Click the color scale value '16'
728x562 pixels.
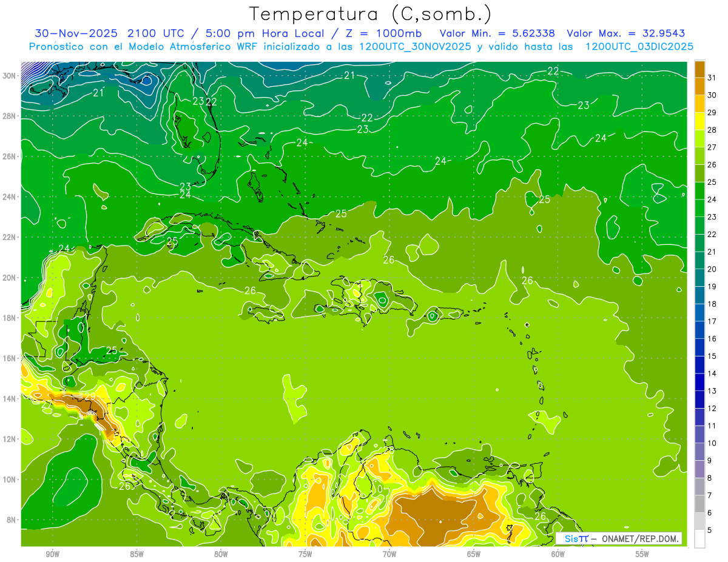712,339
